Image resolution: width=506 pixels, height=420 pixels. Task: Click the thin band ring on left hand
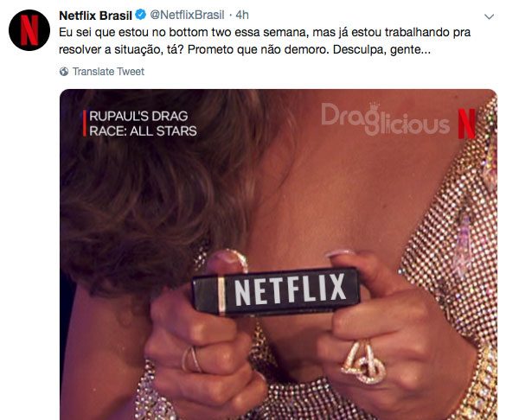coord(192,359)
